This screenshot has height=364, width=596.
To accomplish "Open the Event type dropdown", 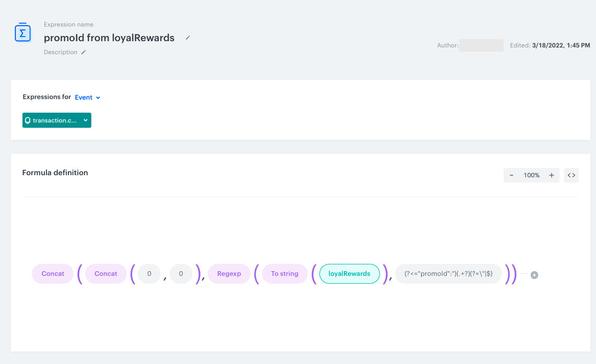I will tap(87, 97).
